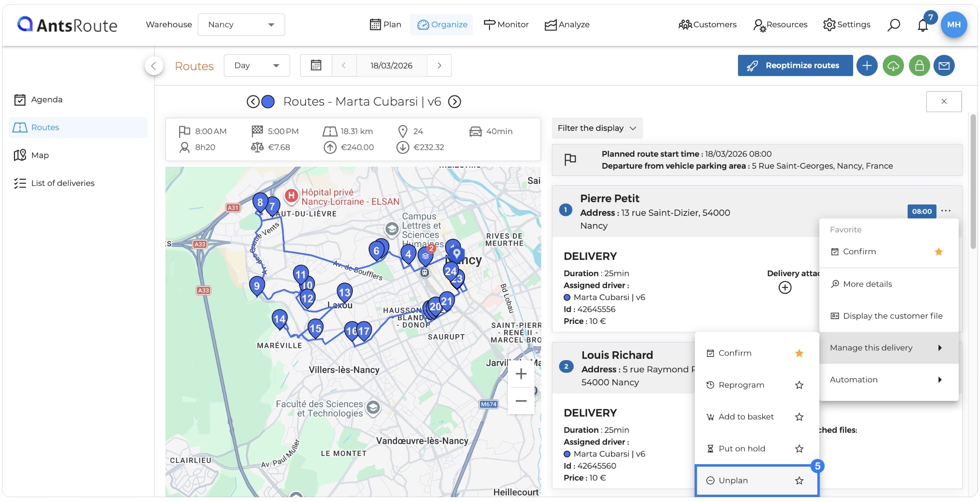Image resolution: width=980 pixels, height=502 pixels.
Task: Toggle favorite star for Put on hold
Action: point(799,449)
